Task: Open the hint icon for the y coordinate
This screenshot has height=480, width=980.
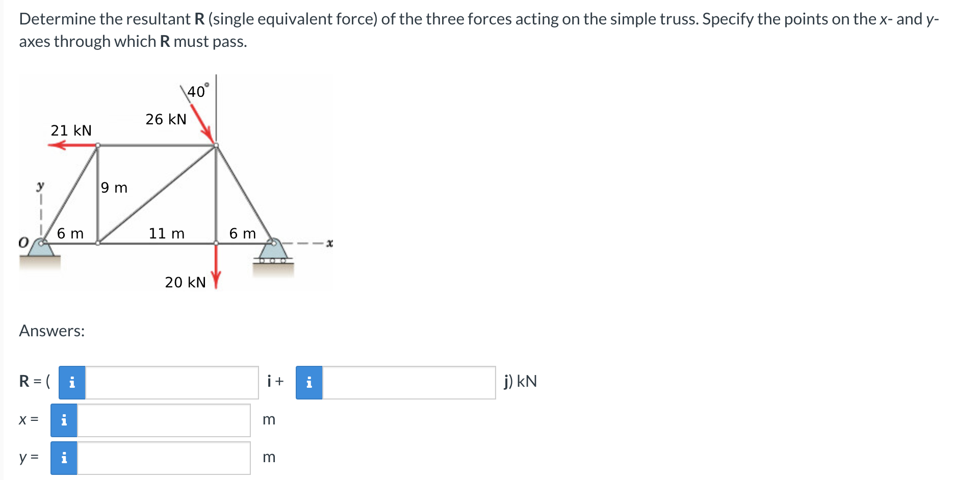Action: (x=64, y=458)
